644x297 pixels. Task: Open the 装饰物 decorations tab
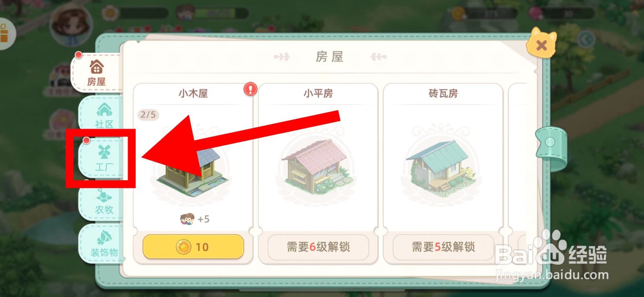pyautogui.click(x=103, y=244)
